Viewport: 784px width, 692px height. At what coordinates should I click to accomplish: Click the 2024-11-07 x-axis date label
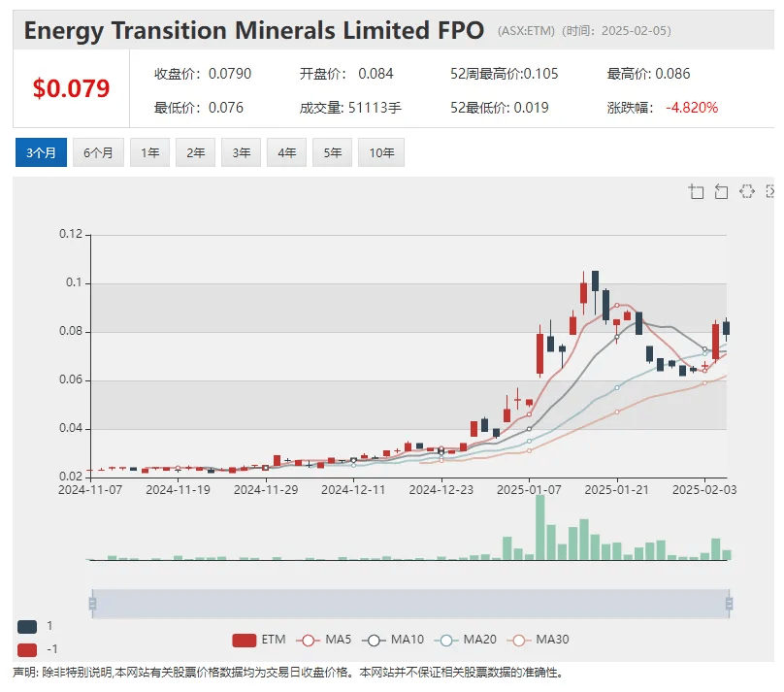(x=90, y=490)
